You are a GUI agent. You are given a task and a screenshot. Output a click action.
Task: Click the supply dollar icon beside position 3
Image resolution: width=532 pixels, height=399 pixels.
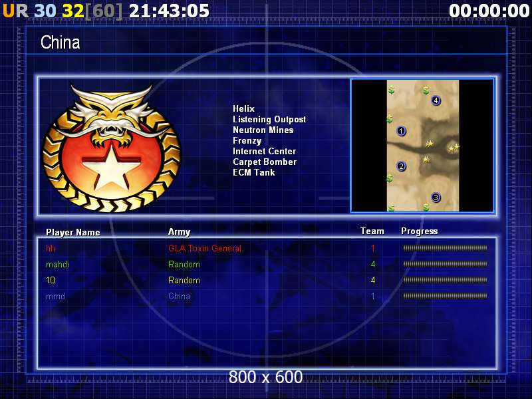(x=426, y=207)
